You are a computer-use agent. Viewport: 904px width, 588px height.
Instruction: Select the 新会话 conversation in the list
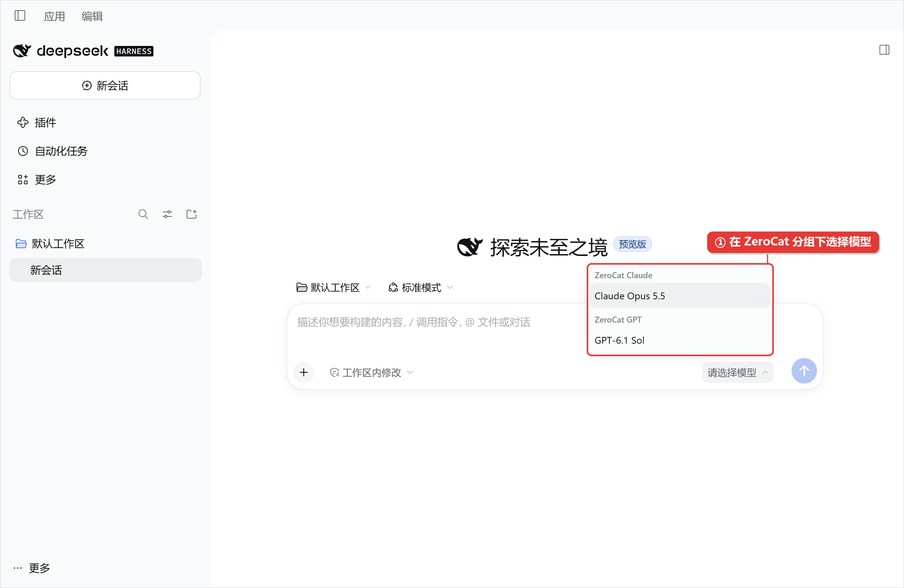(x=106, y=270)
